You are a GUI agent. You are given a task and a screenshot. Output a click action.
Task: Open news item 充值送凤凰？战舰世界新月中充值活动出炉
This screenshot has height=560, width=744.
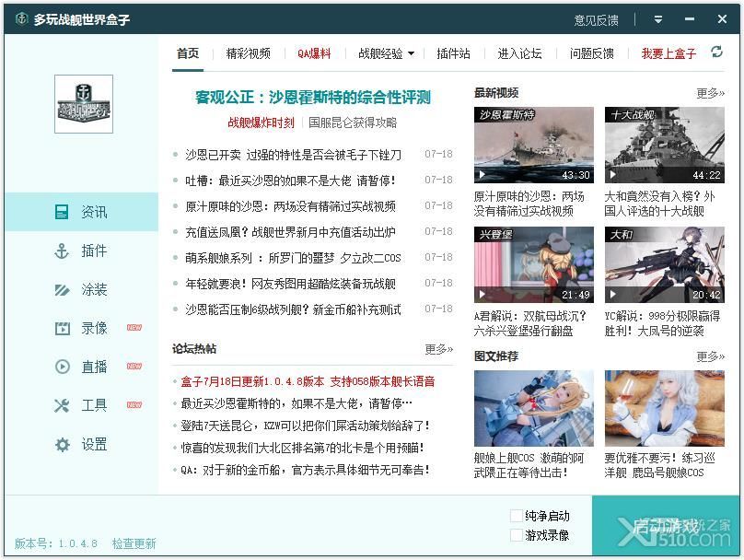point(290,232)
